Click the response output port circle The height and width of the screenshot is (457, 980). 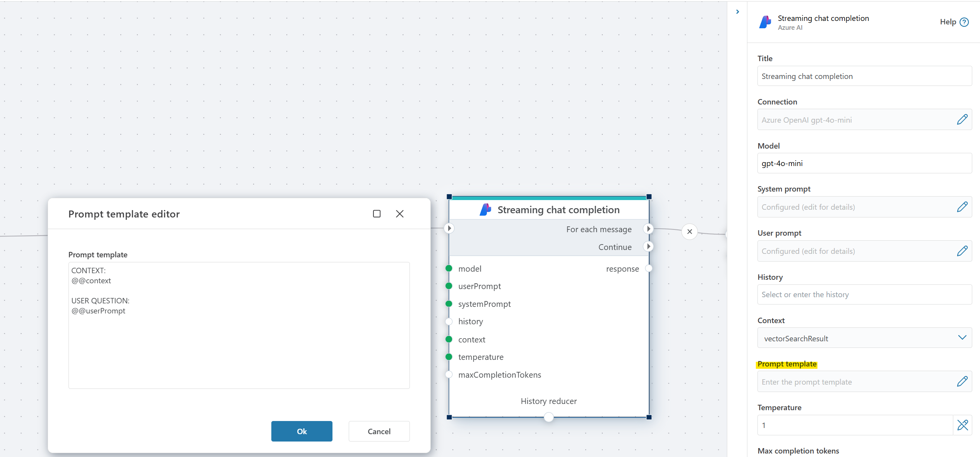point(649,269)
